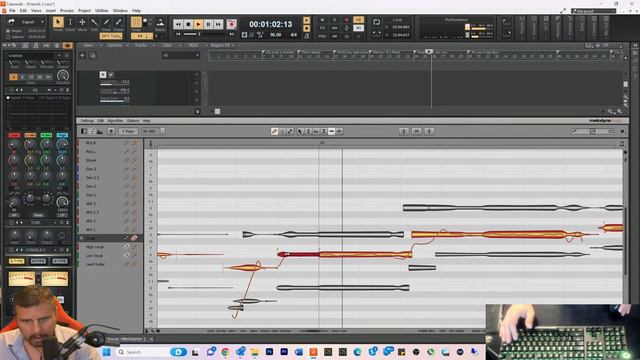Open the Windows Start menu

(x=107, y=352)
